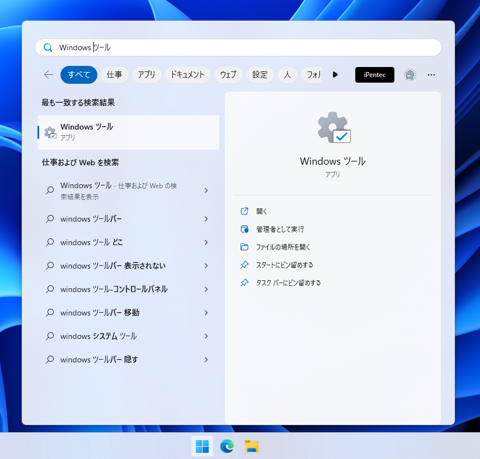Click the Windows ツール title in preview pane
480x459 pixels.
[x=333, y=161]
